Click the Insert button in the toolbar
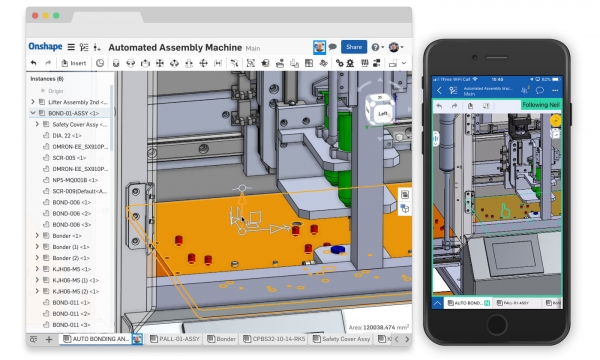 click(x=73, y=63)
